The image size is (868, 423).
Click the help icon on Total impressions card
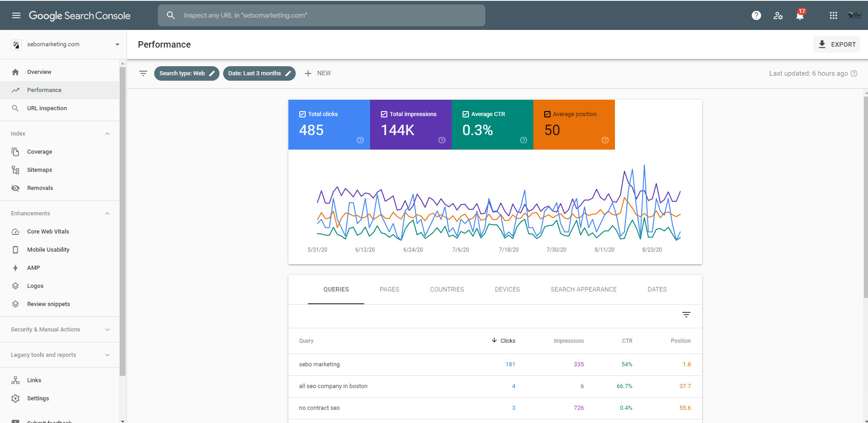442,140
